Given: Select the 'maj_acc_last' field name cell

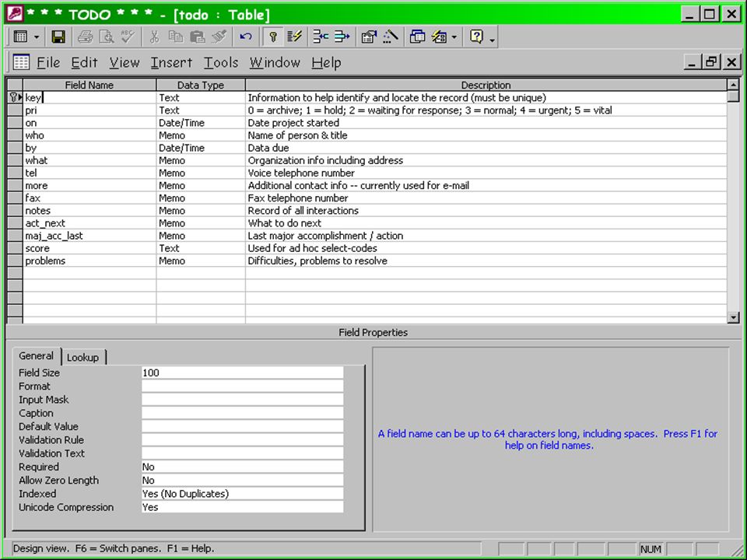Looking at the screenshot, I should tap(89, 236).
